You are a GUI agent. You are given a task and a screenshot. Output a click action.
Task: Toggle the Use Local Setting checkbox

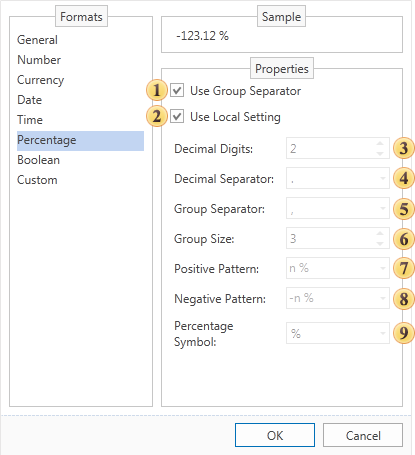(x=177, y=117)
